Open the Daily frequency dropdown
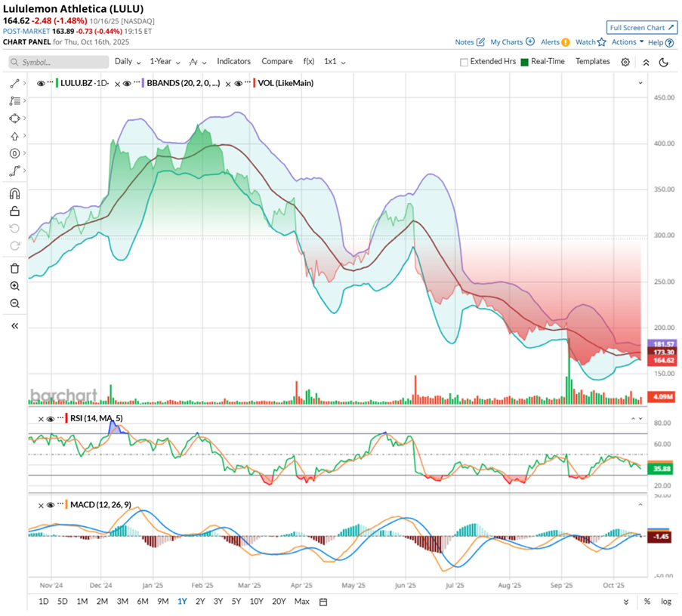Screen dimensions: 682x616 (128, 62)
